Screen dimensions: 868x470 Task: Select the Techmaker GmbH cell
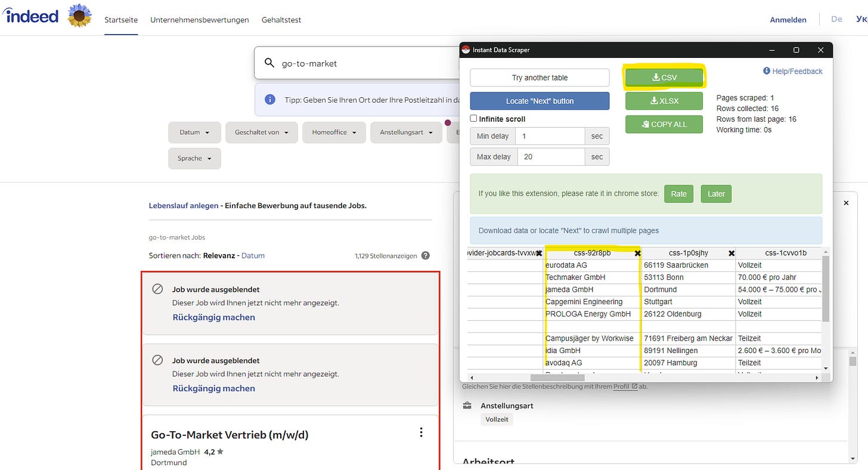(x=593, y=277)
